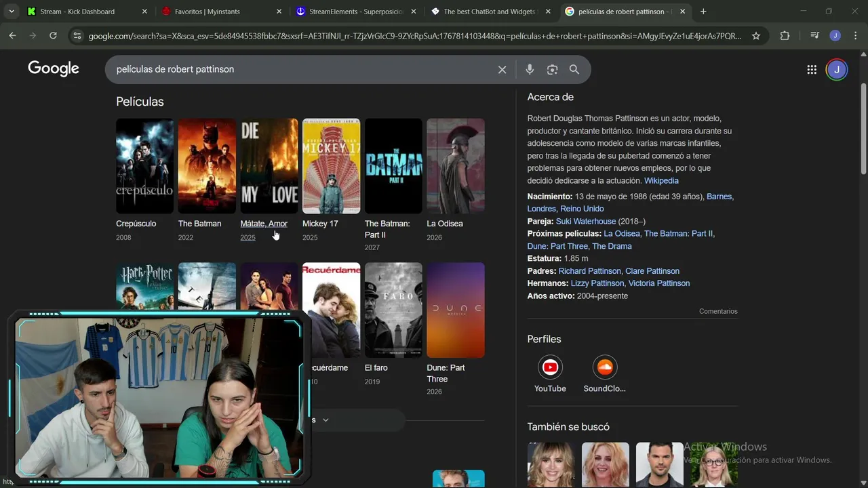Open Robert Pattinson SoundCloud profile icon
Screen dimensions: 868x488
pos(604,367)
